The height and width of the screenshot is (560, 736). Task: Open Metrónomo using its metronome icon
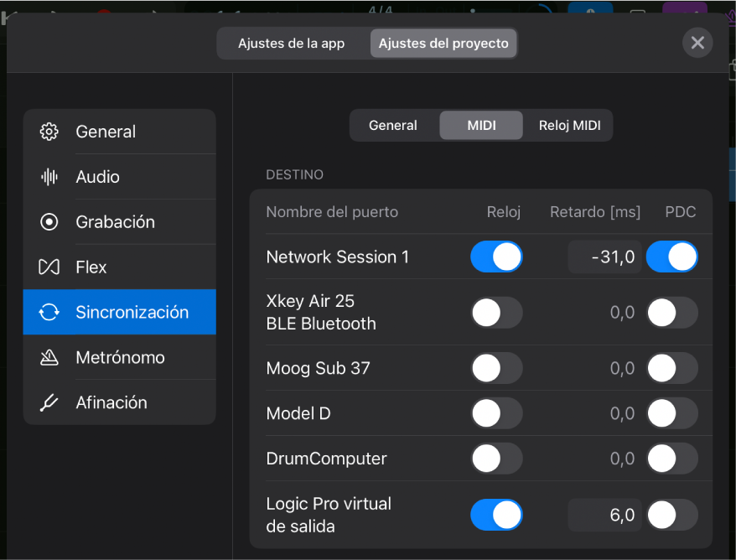click(49, 357)
